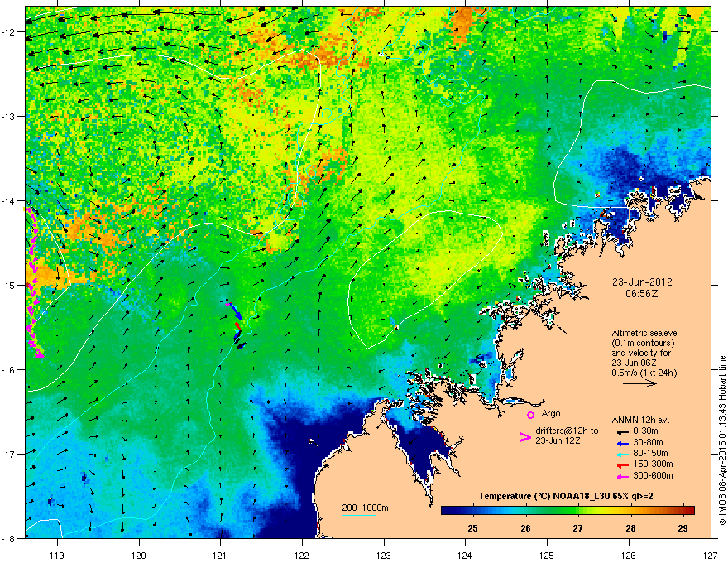Screen dimensions: 728x563
Task: Click the 0.5m/s velocity scale arrow
Action: pyautogui.click(x=639, y=383)
